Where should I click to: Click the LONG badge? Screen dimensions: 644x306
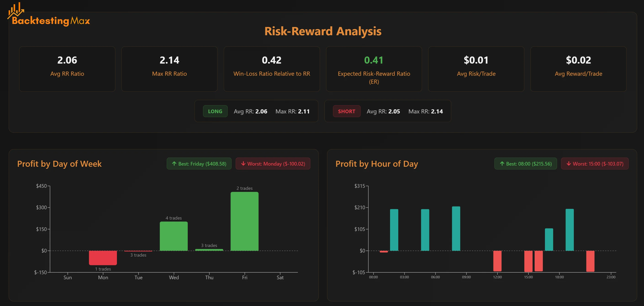(x=215, y=111)
